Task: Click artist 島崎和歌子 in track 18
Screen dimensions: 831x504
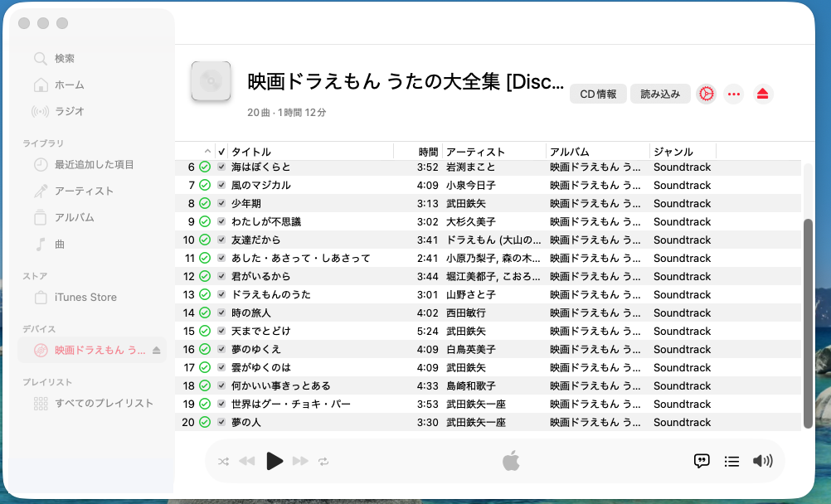Action: tap(470, 385)
